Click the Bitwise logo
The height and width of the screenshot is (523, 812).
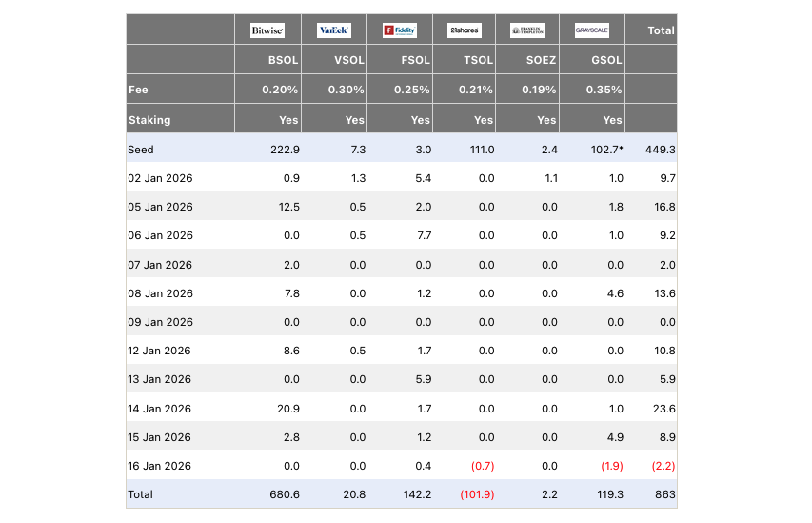coord(267,30)
